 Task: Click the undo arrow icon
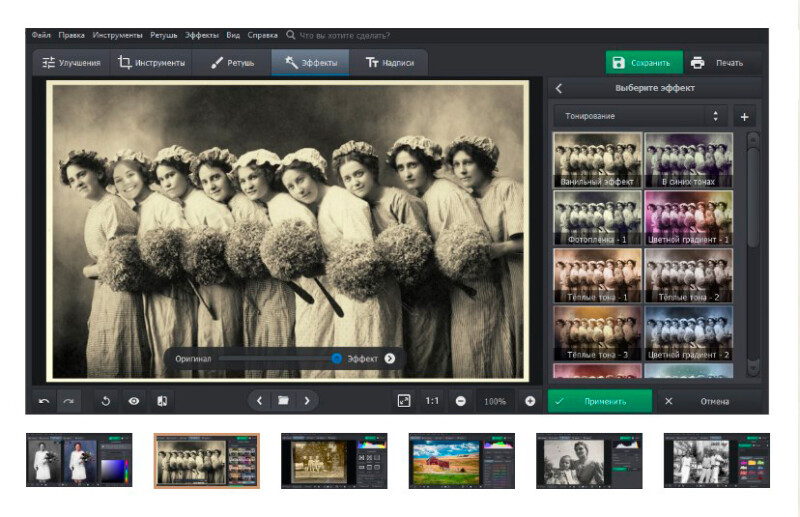click(x=43, y=401)
